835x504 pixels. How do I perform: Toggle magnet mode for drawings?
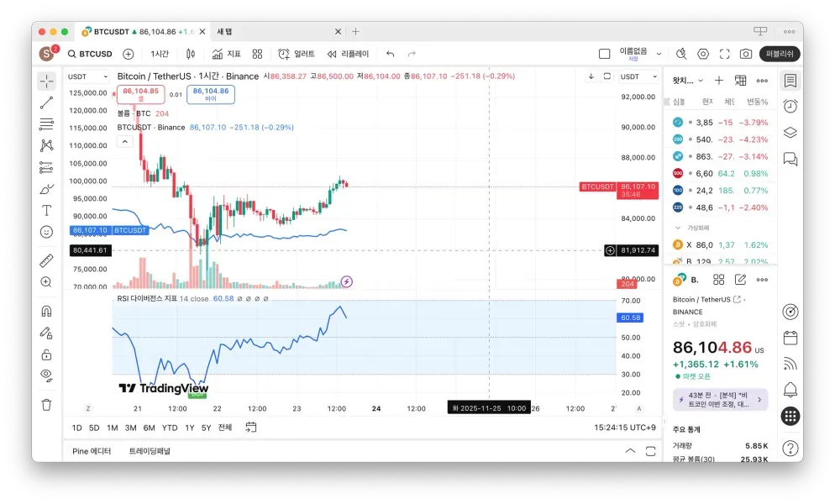47,311
